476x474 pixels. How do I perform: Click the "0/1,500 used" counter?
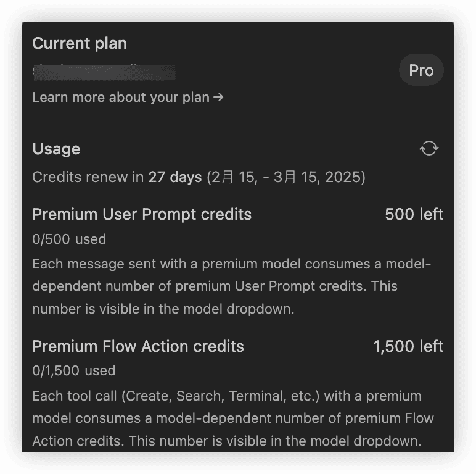(73, 371)
